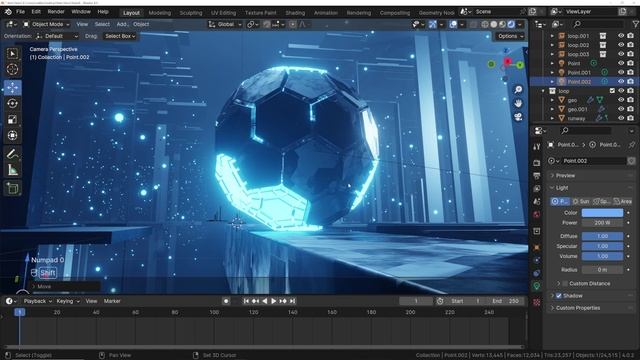Activate the Rotate tool

pyautogui.click(x=12, y=104)
